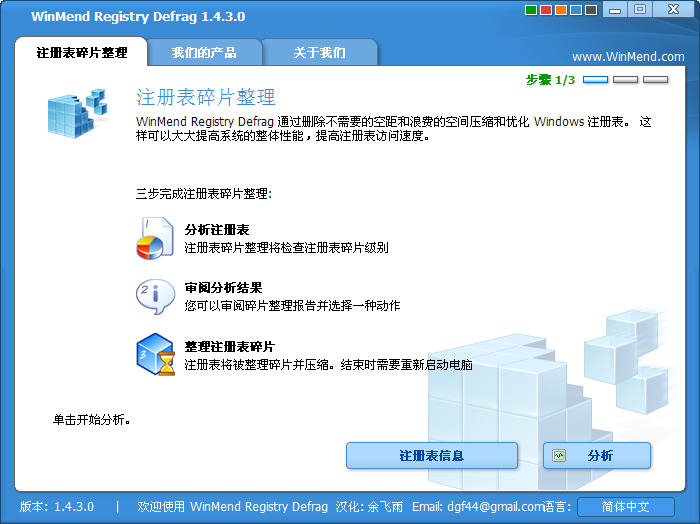Click the small monitor icon on 分析 button
This screenshot has width=700, height=524.
pyautogui.click(x=559, y=456)
